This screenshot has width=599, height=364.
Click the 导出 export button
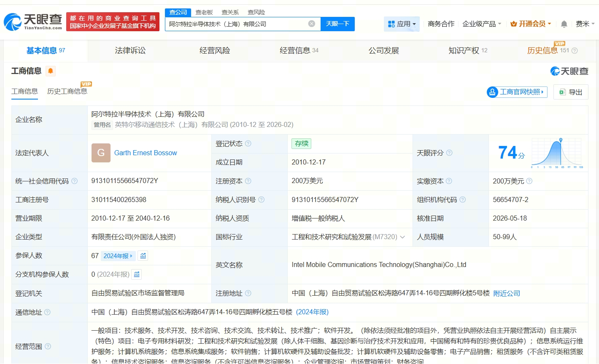(571, 92)
